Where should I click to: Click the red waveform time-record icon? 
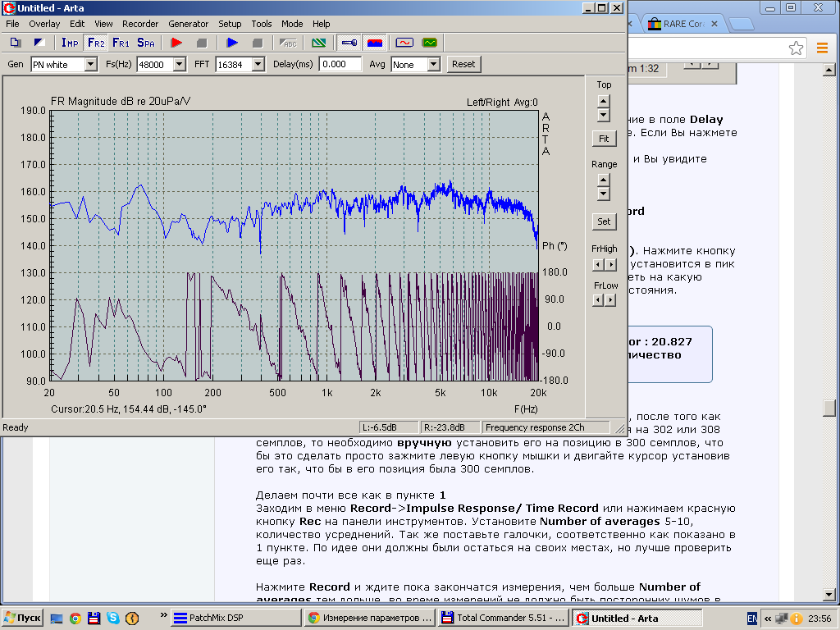[x=404, y=42]
